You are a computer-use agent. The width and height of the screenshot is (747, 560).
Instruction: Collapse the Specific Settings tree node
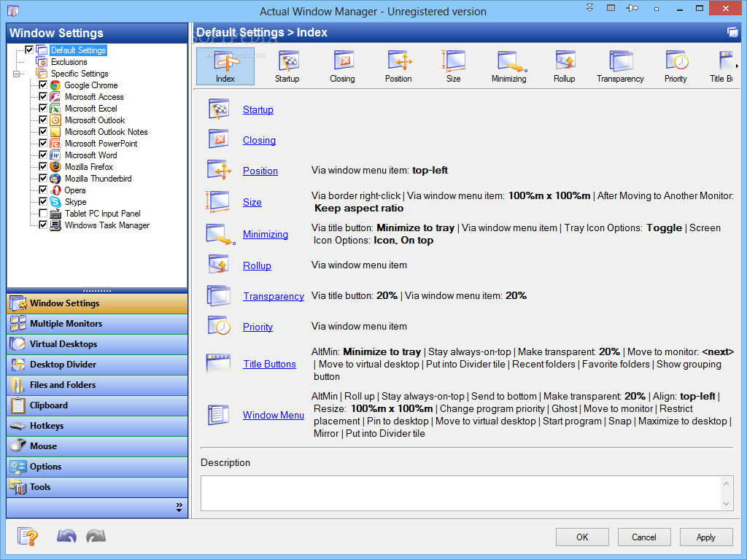coord(16,74)
